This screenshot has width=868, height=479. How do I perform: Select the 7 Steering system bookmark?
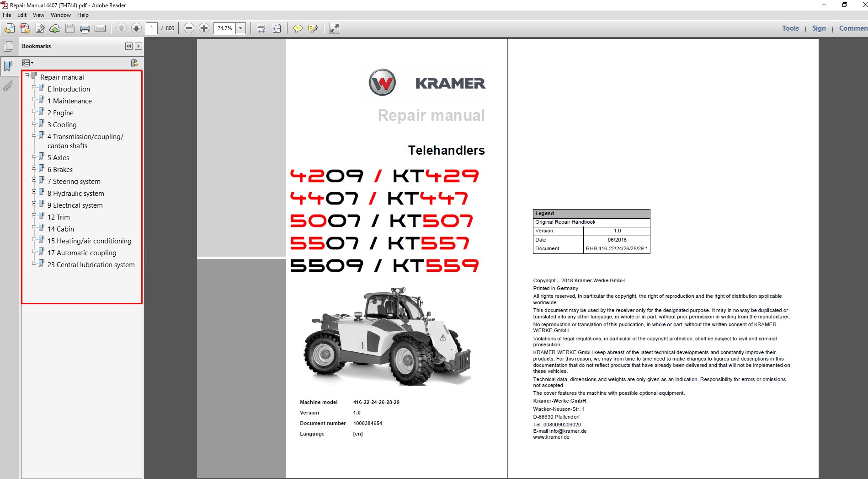tap(74, 182)
